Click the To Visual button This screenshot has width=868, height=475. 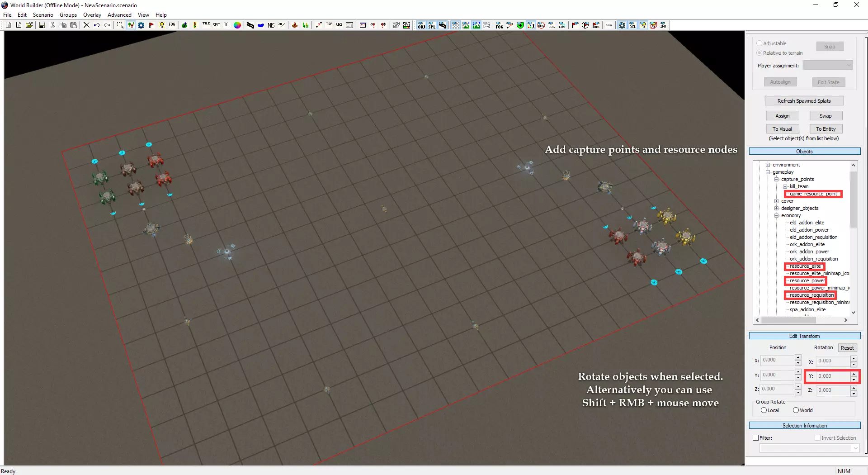(x=783, y=129)
